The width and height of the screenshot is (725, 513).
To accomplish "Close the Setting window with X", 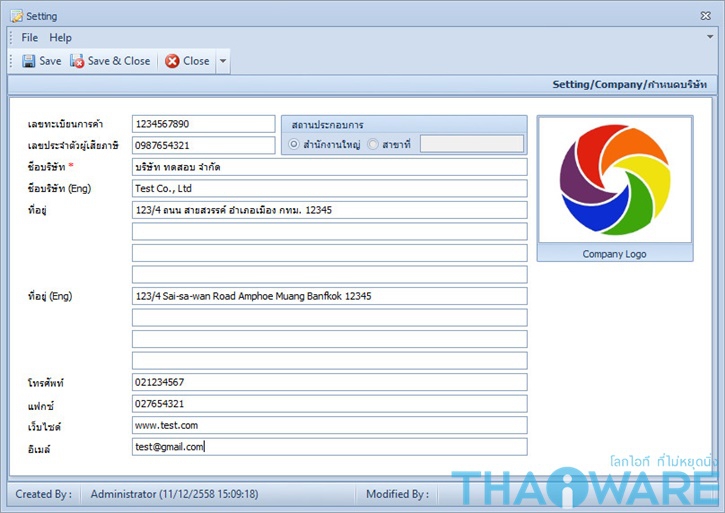I will 706,16.
